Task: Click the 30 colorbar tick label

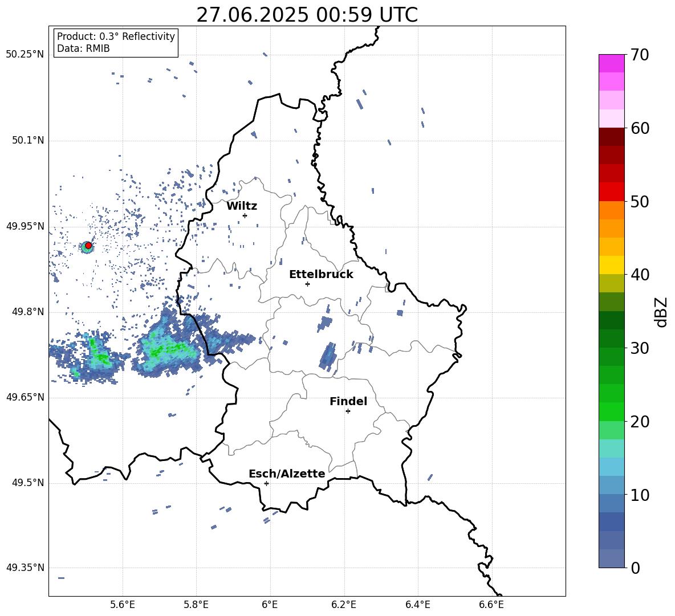Action: click(640, 348)
